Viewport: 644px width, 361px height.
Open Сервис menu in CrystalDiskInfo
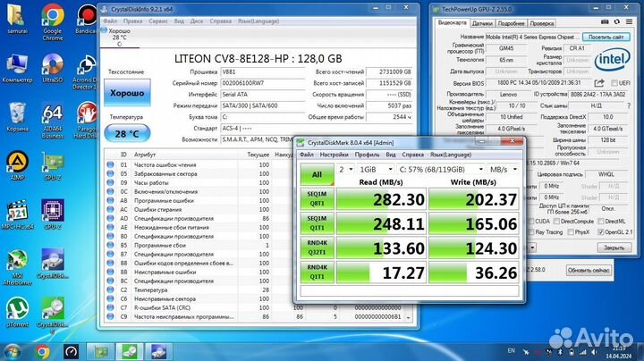point(158,21)
